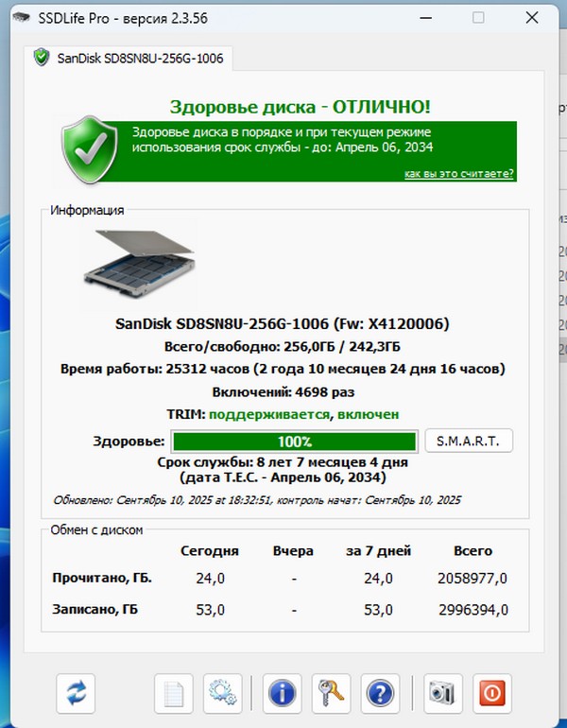Click the blue information icon
The height and width of the screenshot is (728, 567).
[283, 694]
